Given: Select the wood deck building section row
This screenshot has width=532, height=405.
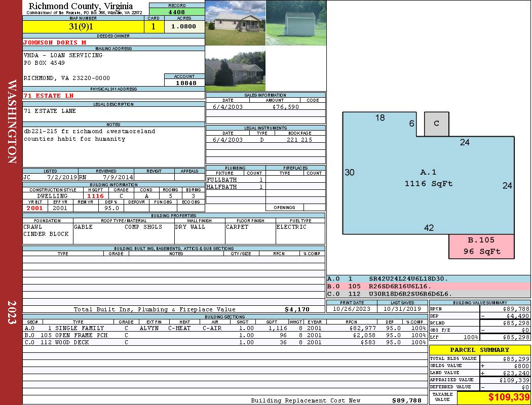Looking at the screenshot, I should pos(224,342).
